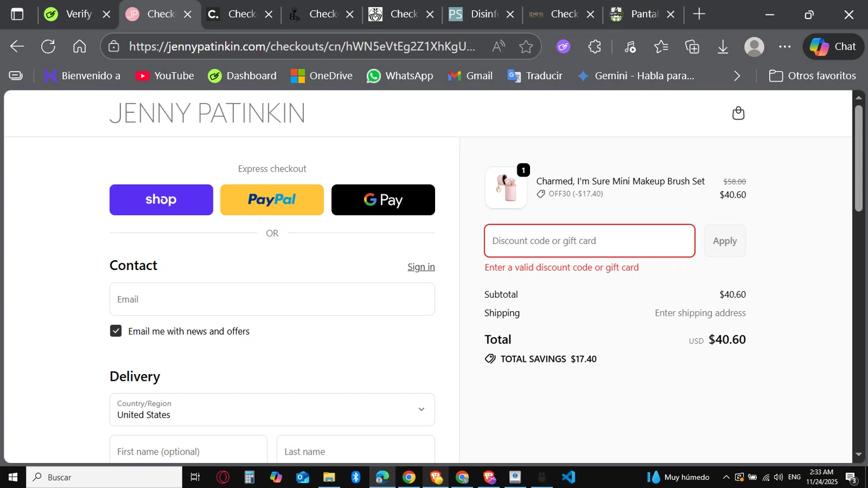The image size is (868, 488).
Task: Open the purple shopping assistant icon
Action: click(563, 47)
